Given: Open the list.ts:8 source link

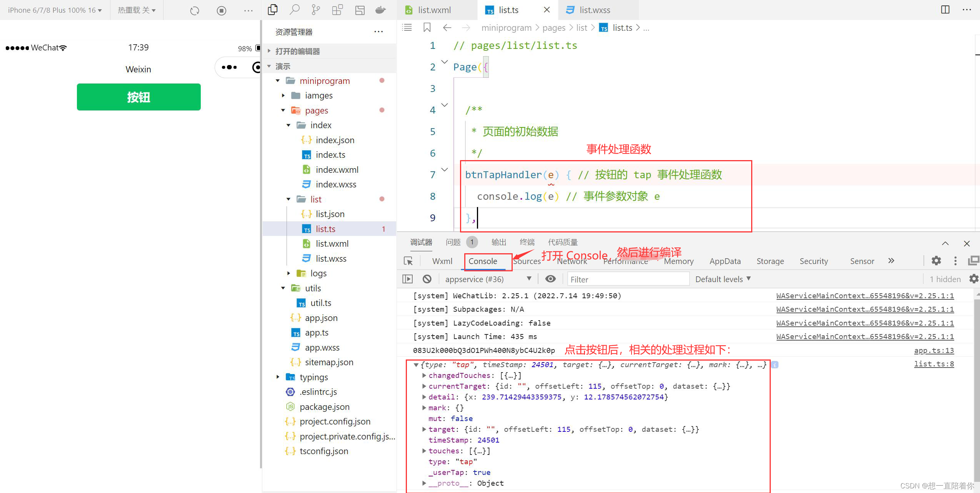Looking at the screenshot, I should point(934,364).
